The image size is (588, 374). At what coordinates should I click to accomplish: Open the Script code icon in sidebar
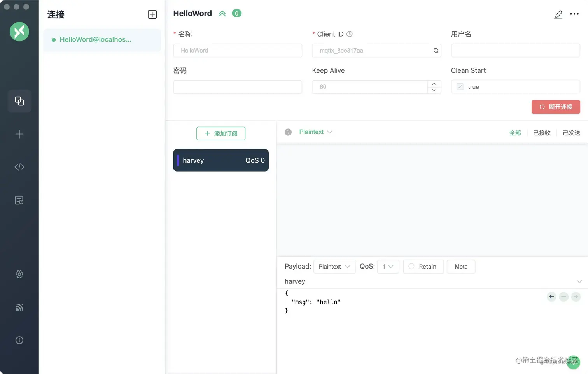(19, 167)
